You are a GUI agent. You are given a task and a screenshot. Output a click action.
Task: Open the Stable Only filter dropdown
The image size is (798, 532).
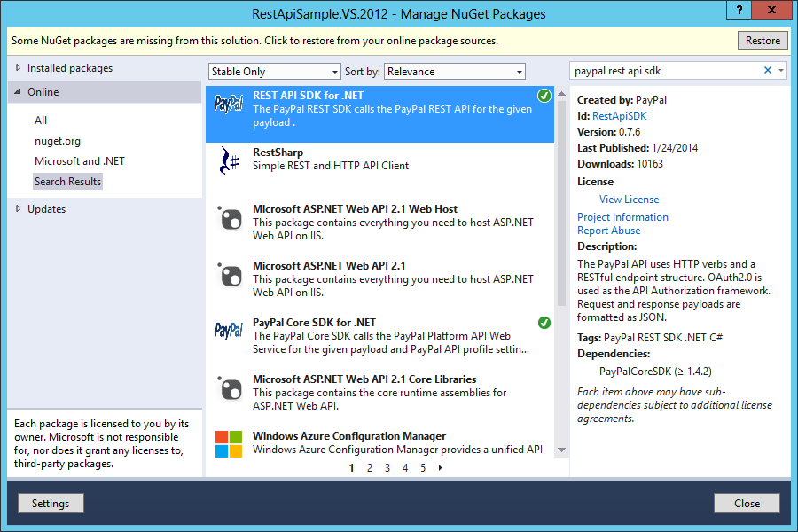[x=274, y=72]
